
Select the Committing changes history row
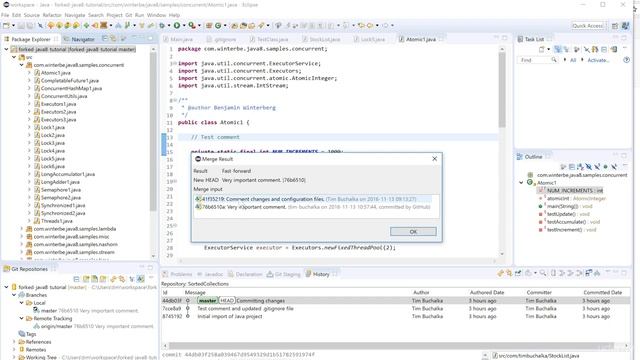pyautogui.click(x=395, y=301)
